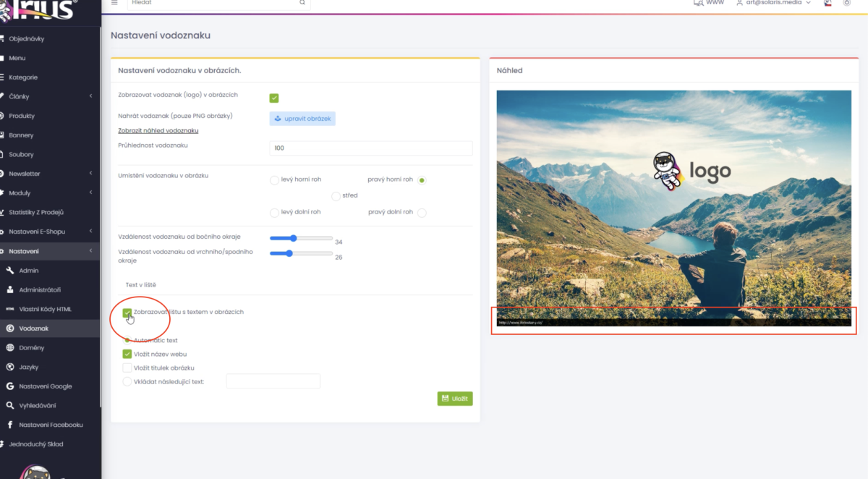Adjust Vzdálenost od vrchního/spodního okraje slider

pyautogui.click(x=301, y=253)
